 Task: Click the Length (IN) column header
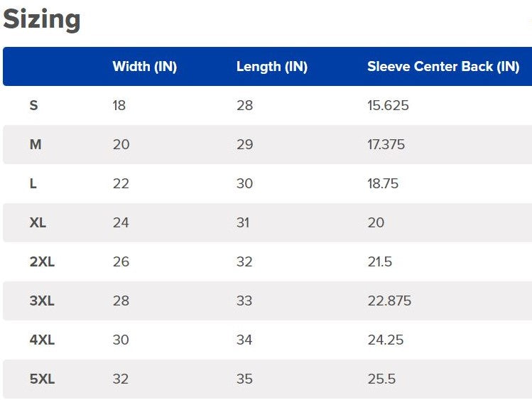[x=271, y=67]
